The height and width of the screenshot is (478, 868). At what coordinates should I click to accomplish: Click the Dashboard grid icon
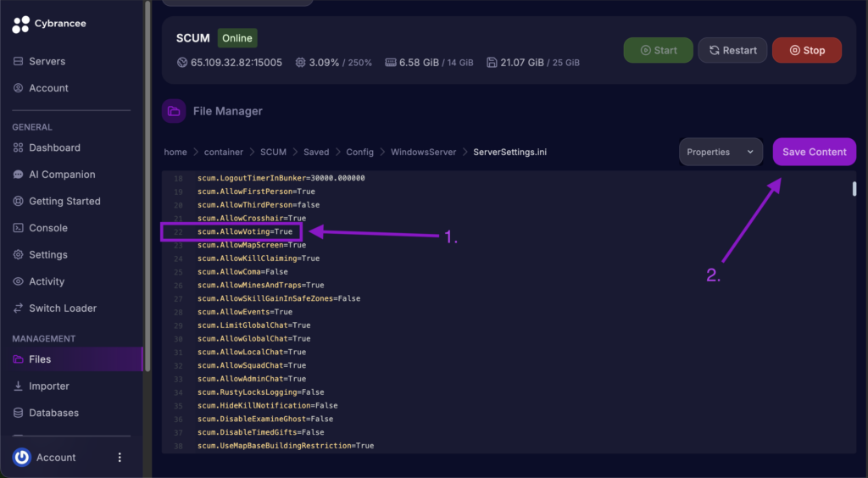pos(19,147)
